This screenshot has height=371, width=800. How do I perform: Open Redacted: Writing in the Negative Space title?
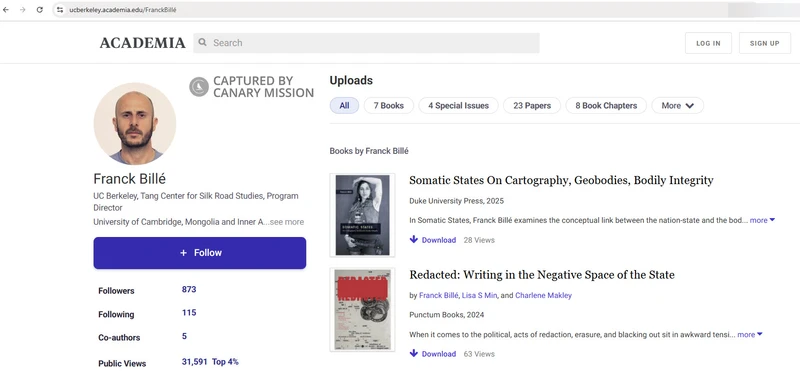tap(542, 275)
